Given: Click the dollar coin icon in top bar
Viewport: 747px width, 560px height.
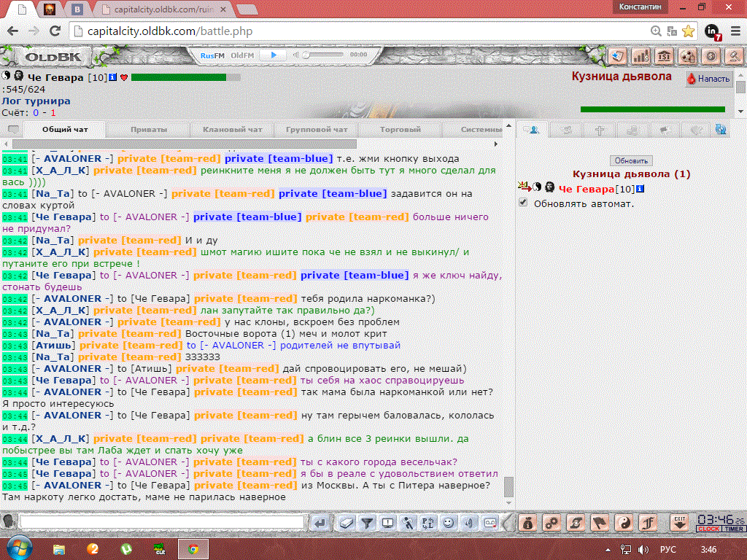Looking at the screenshot, I should click(x=711, y=56).
